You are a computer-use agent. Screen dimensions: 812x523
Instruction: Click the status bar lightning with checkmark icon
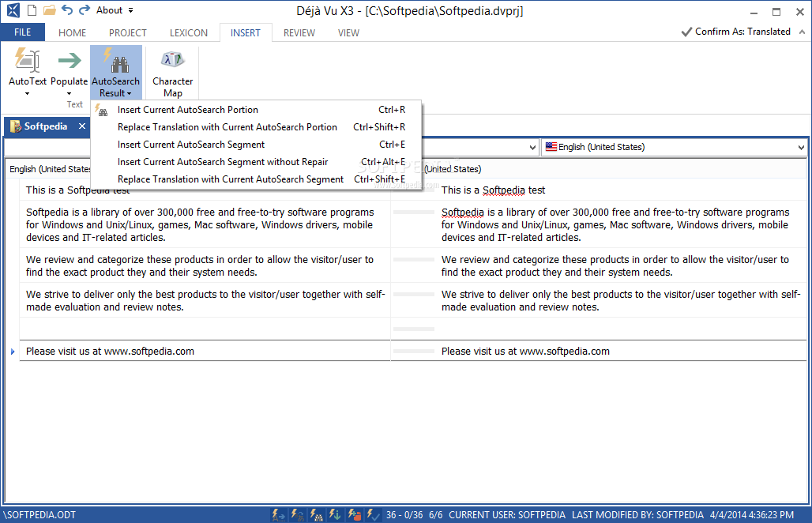coord(373,515)
